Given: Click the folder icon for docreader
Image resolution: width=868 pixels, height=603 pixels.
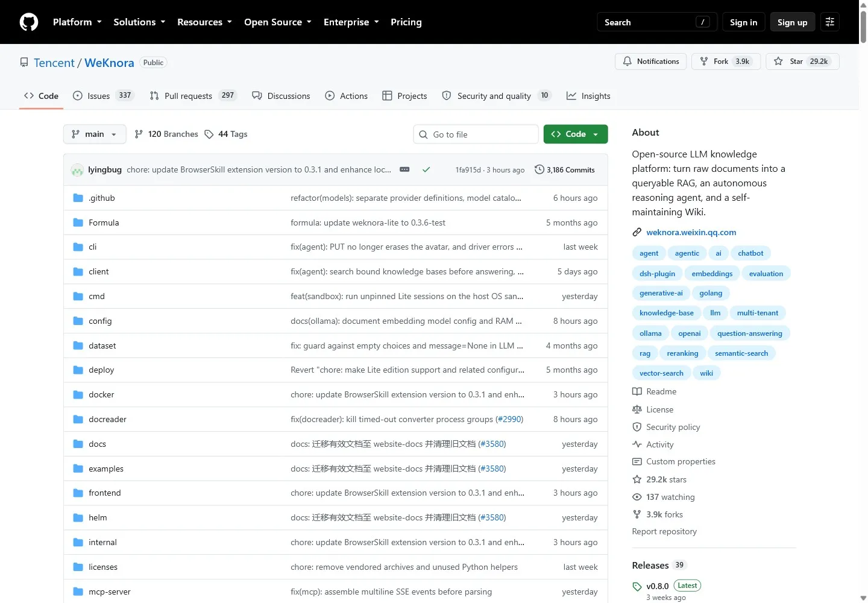Looking at the screenshot, I should [x=78, y=419].
